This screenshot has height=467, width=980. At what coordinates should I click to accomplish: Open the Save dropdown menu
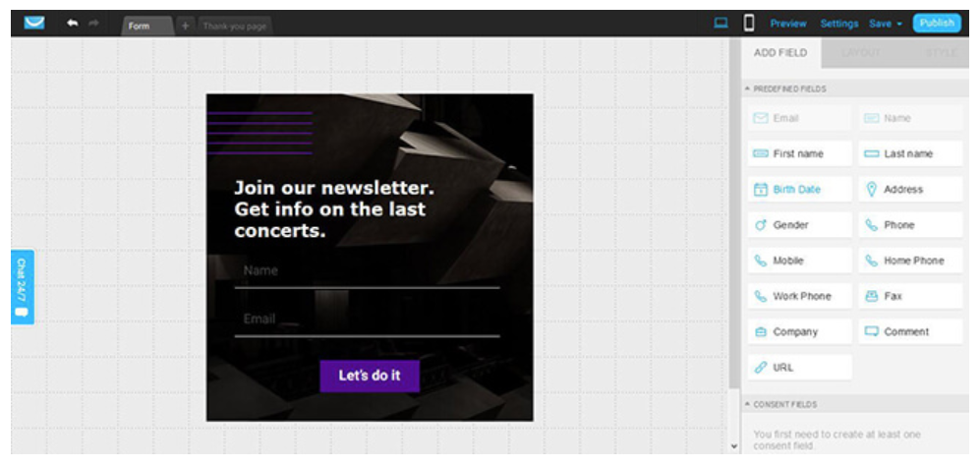(x=885, y=24)
